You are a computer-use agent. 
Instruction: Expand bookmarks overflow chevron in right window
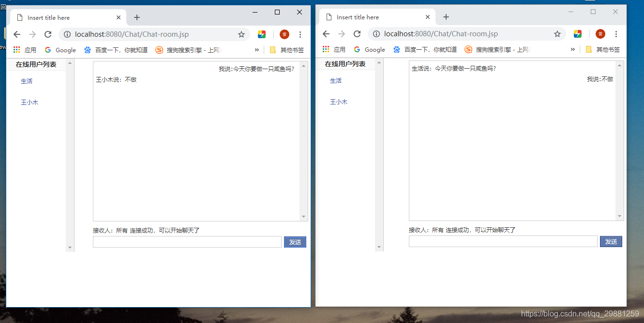pyautogui.click(x=573, y=49)
